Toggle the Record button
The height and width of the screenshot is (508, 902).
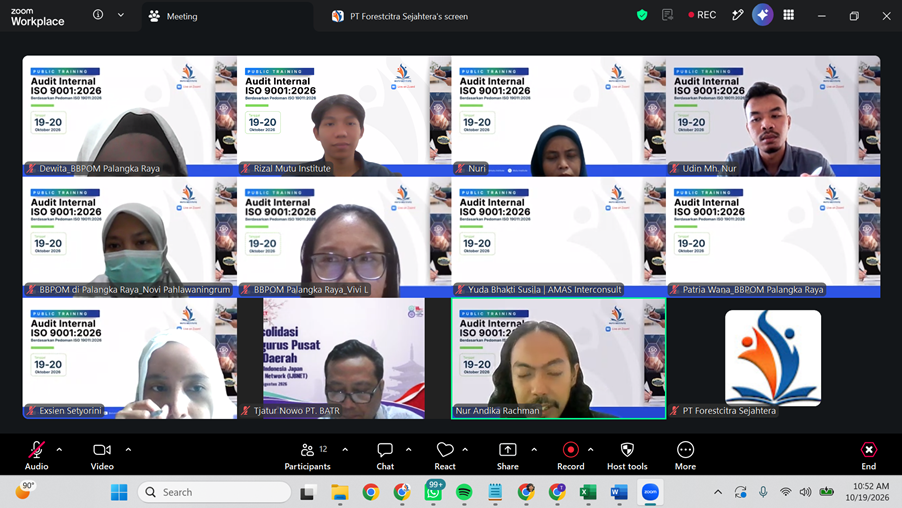click(x=571, y=456)
